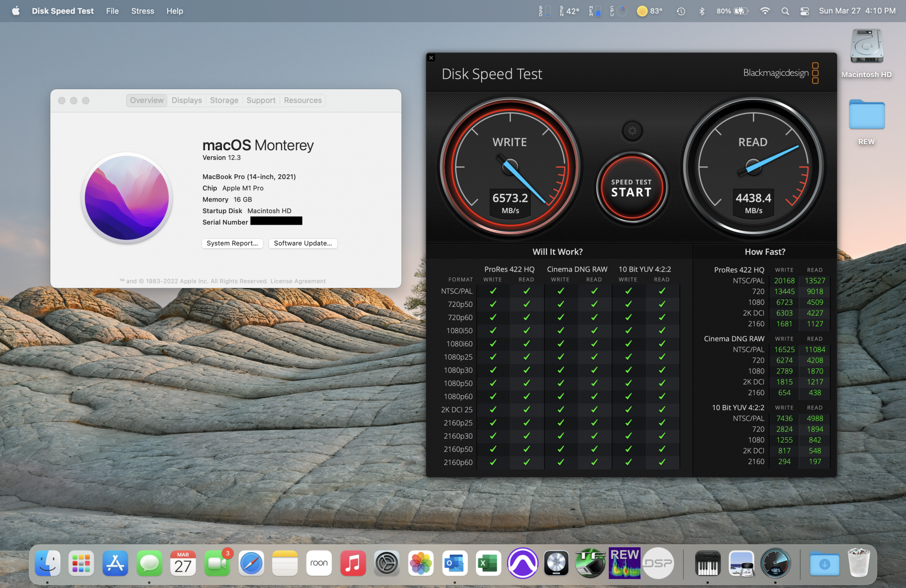Image resolution: width=906 pixels, height=588 pixels.
Task: Open the License Agreement link
Action: (298, 281)
